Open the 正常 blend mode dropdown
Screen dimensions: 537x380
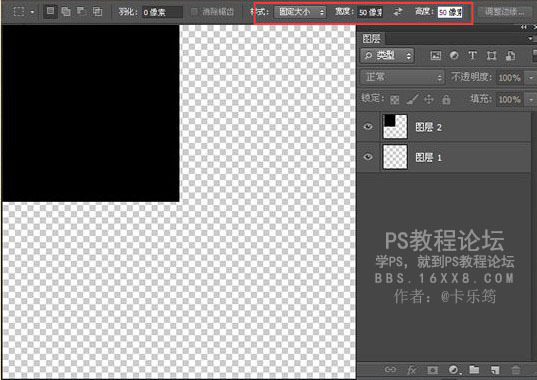coord(402,77)
